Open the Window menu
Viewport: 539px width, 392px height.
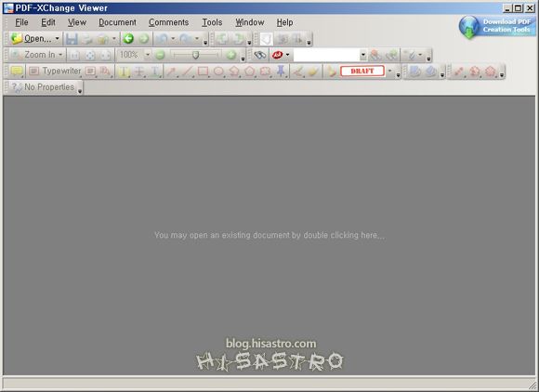click(x=250, y=22)
